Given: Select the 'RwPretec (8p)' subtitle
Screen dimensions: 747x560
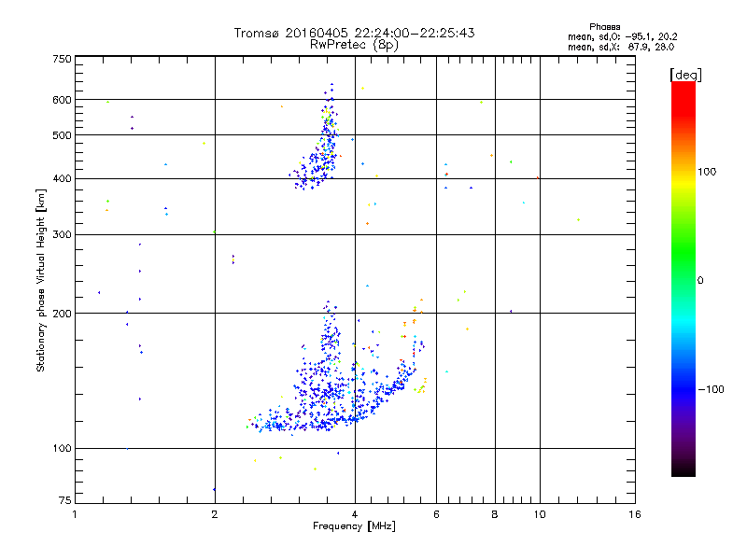Looking at the screenshot, I should 355,45.
